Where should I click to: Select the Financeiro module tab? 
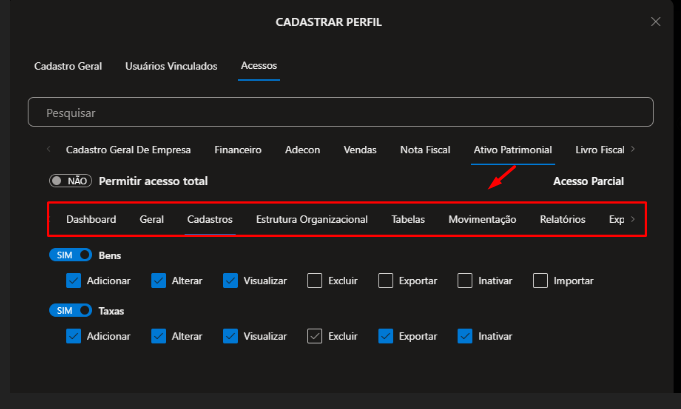click(238, 150)
